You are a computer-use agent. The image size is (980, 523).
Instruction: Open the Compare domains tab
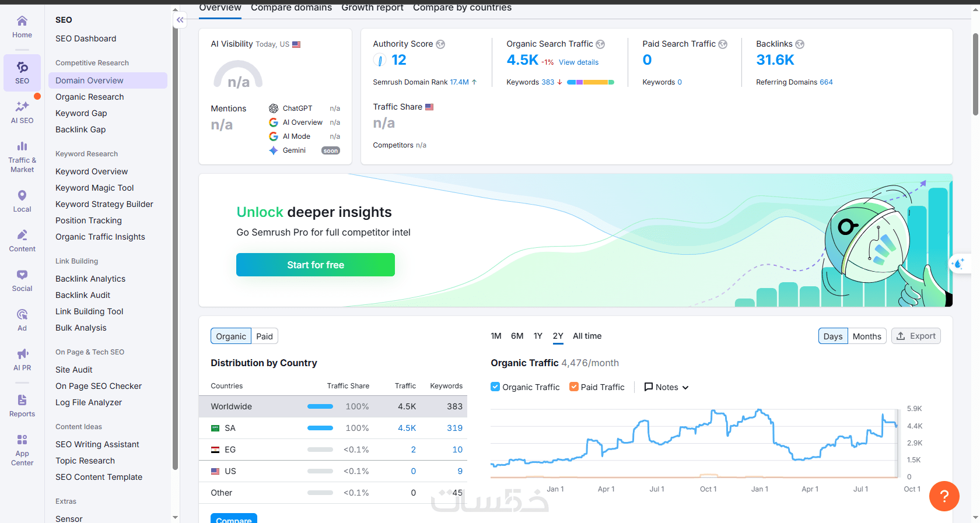[291, 8]
